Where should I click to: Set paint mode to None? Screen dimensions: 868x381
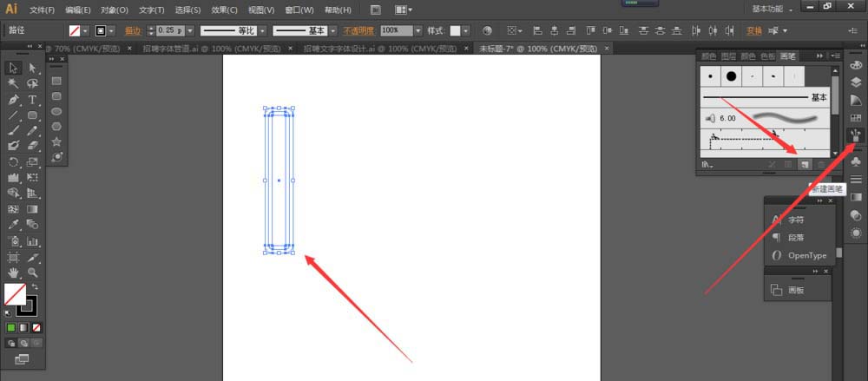coord(36,328)
